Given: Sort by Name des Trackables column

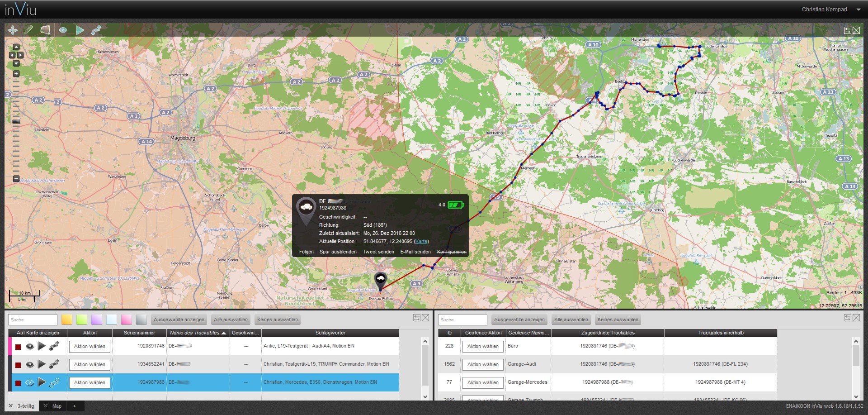Looking at the screenshot, I should [198, 333].
